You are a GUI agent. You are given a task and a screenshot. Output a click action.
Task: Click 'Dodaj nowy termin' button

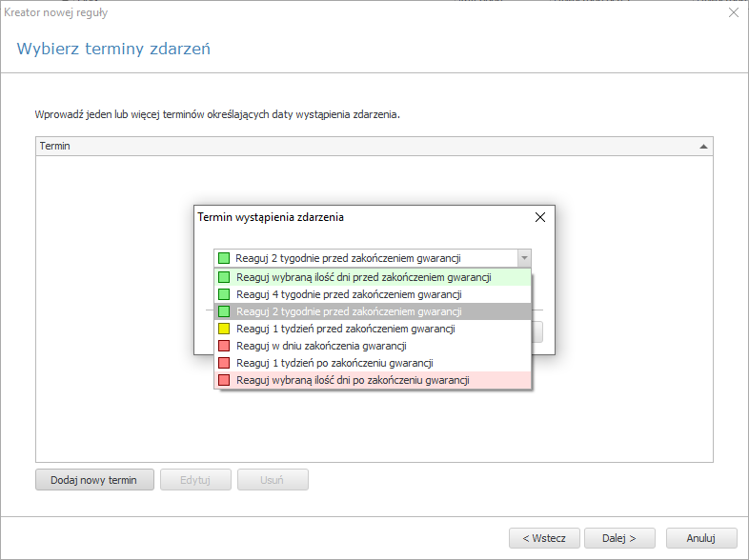(x=94, y=480)
